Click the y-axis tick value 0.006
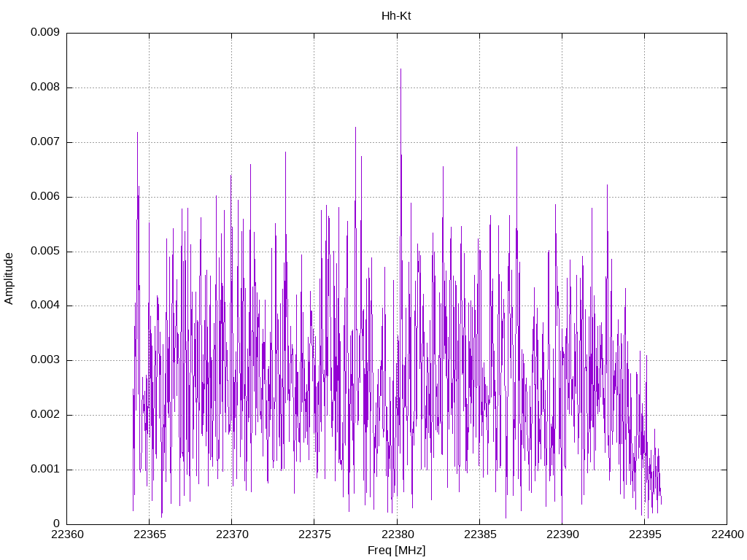The height and width of the screenshot is (560, 747). point(45,197)
